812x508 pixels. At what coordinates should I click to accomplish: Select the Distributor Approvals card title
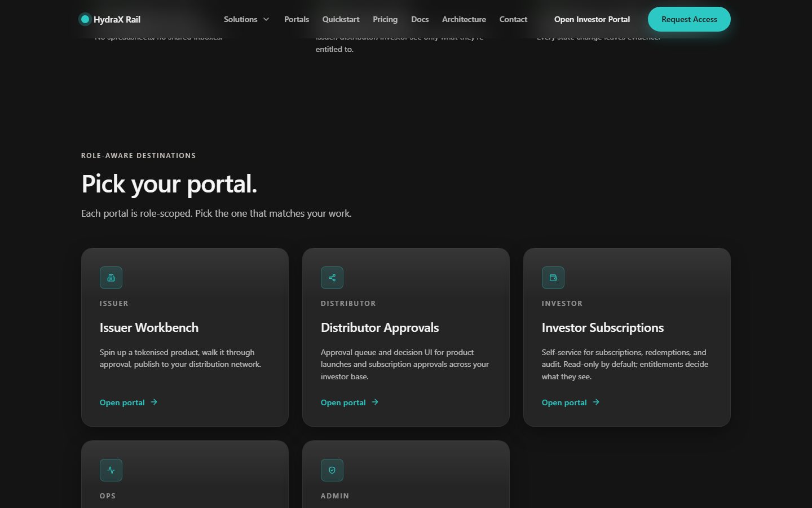[x=379, y=327]
